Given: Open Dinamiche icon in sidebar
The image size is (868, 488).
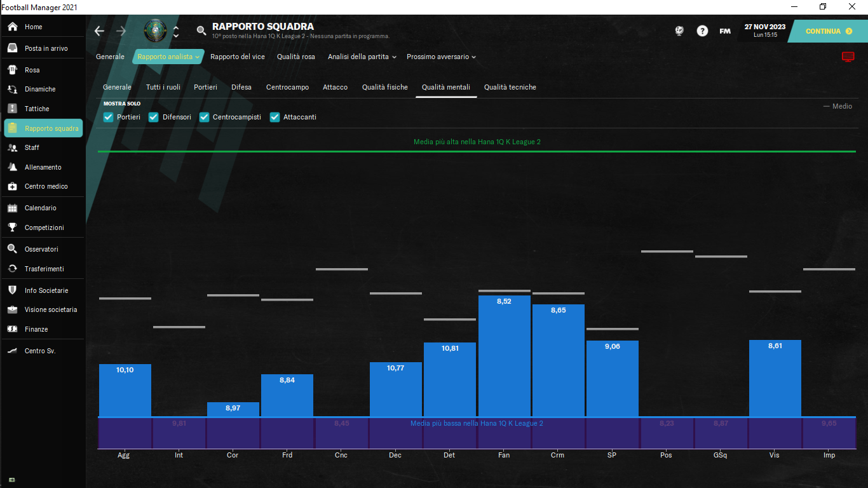Looking at the screenshot, I should tap(12, 89).
